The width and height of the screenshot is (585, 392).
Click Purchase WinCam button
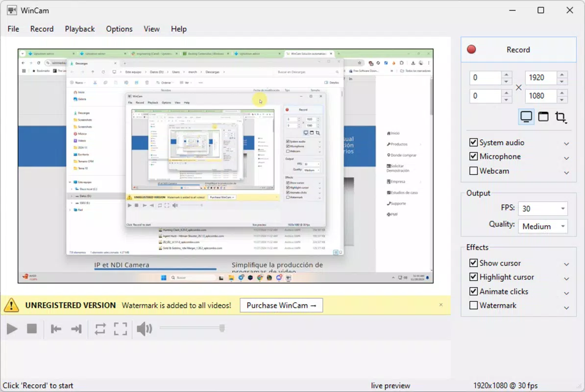click(x=281, y=305)
